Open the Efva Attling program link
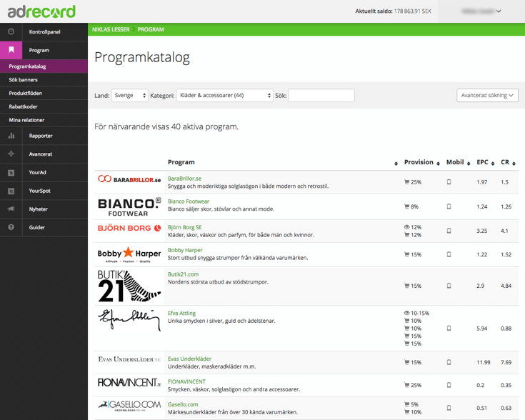Image resolution: width=525 pixels, height=420 pixels. click(182, 313)
